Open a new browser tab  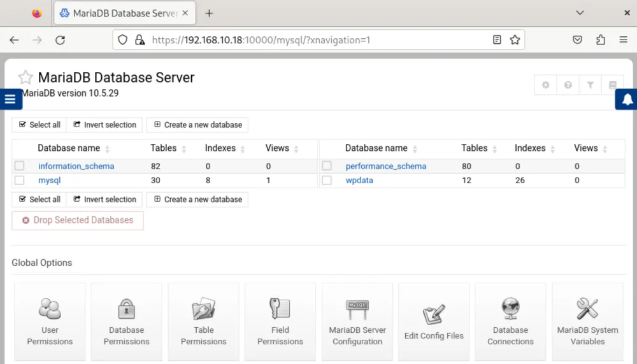pos(209,13)
